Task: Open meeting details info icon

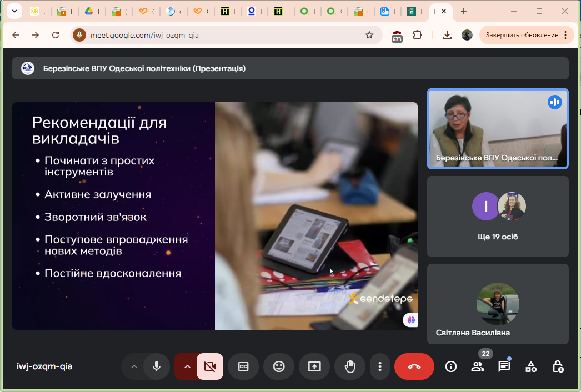Action: click(x=451, y=366)
